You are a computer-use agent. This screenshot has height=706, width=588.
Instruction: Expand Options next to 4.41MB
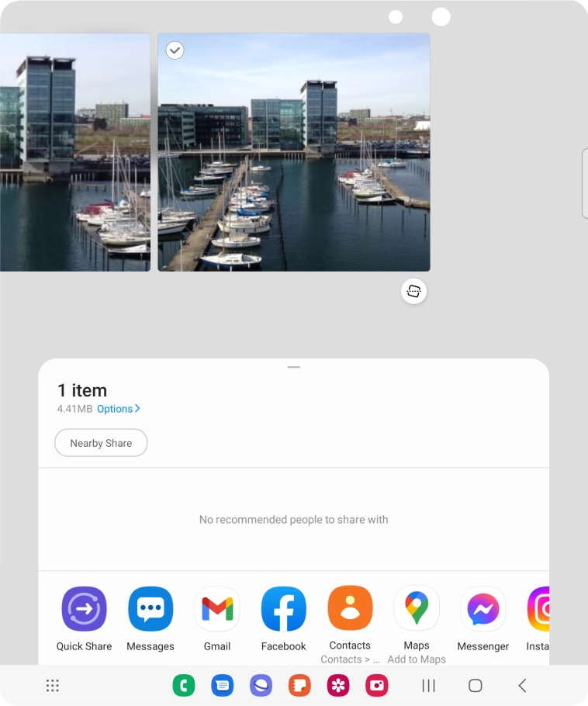[x=118, y=409]
